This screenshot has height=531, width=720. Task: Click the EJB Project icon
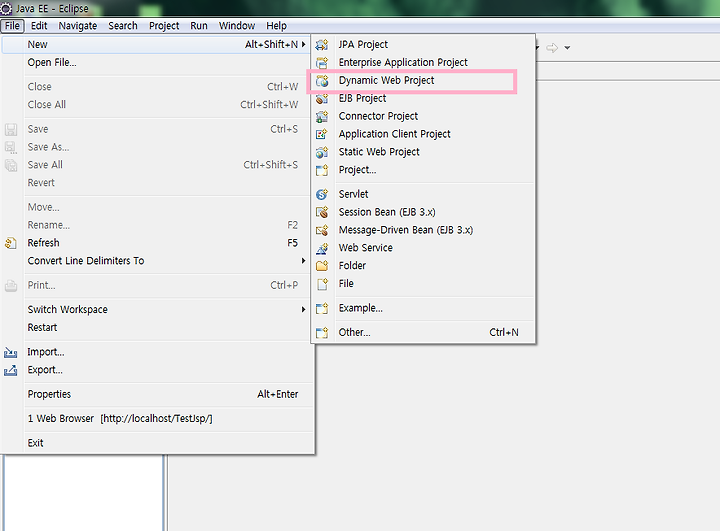[x=322, y=98]
